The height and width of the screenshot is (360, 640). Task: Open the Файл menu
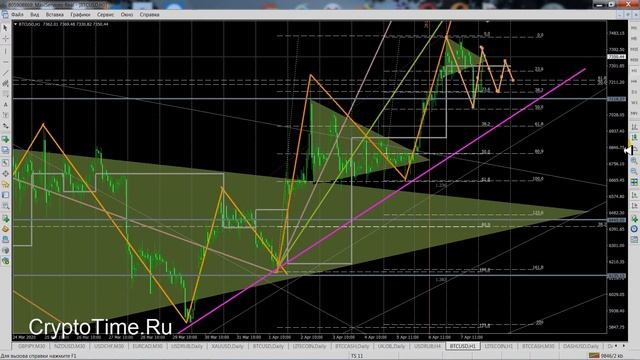click(17, 15)
